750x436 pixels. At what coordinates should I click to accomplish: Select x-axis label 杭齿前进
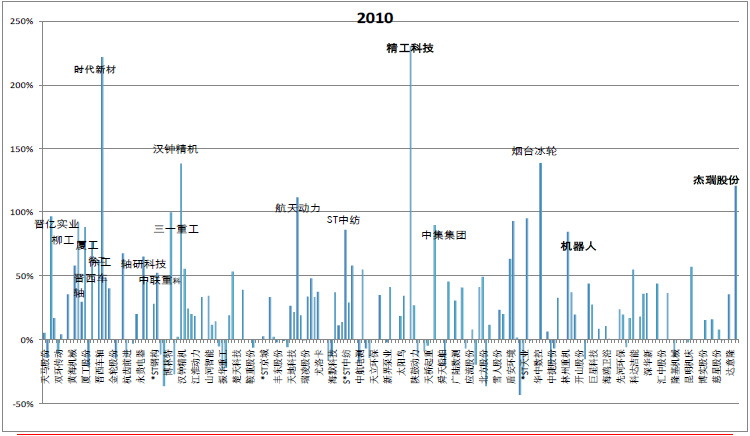tap(128, 367)
